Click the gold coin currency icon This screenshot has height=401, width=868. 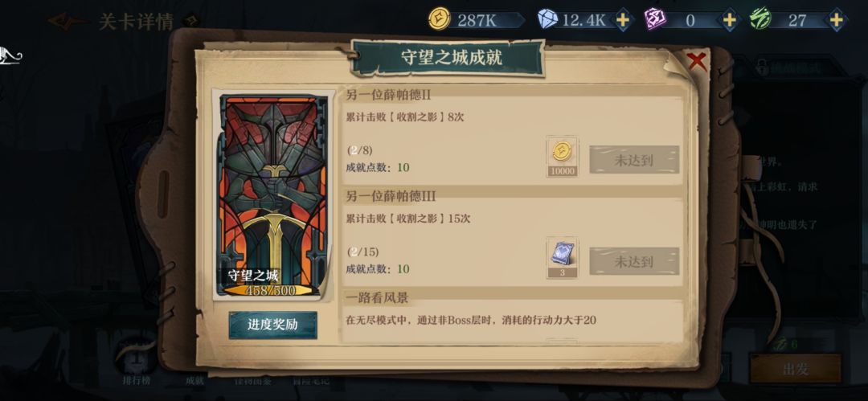[x=440, y=20]
